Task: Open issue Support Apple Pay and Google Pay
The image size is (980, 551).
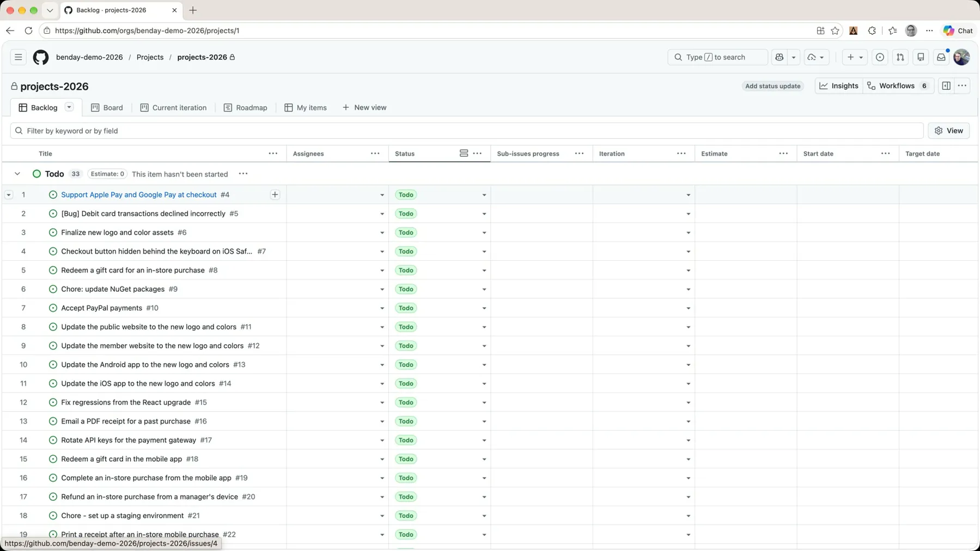Action: pyautogui.click(x=139, y=195)
